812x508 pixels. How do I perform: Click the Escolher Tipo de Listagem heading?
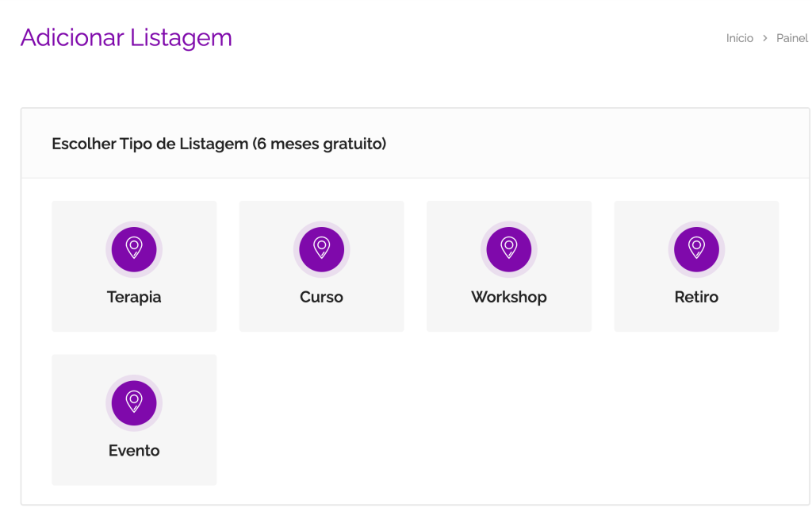pos(219,144)
